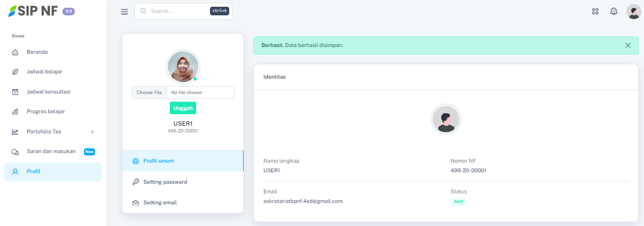This screenshot has height=226, width=644.
Task: Click the user avatar in top bar
Action: coord(633,12)
